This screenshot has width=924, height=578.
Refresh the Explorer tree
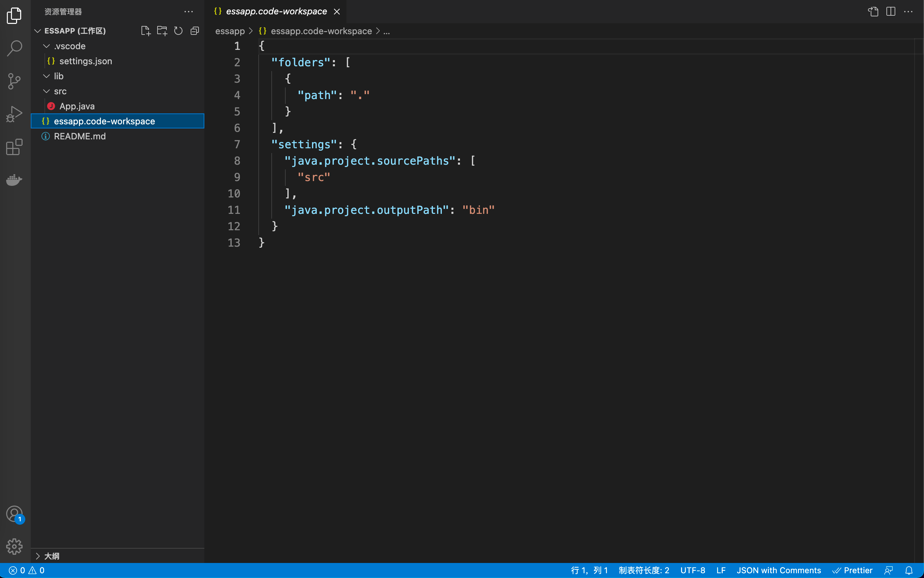(178, 31)
